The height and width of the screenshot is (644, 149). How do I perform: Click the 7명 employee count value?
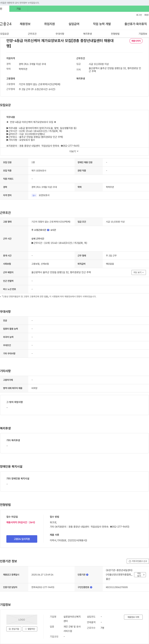[102, 628]
